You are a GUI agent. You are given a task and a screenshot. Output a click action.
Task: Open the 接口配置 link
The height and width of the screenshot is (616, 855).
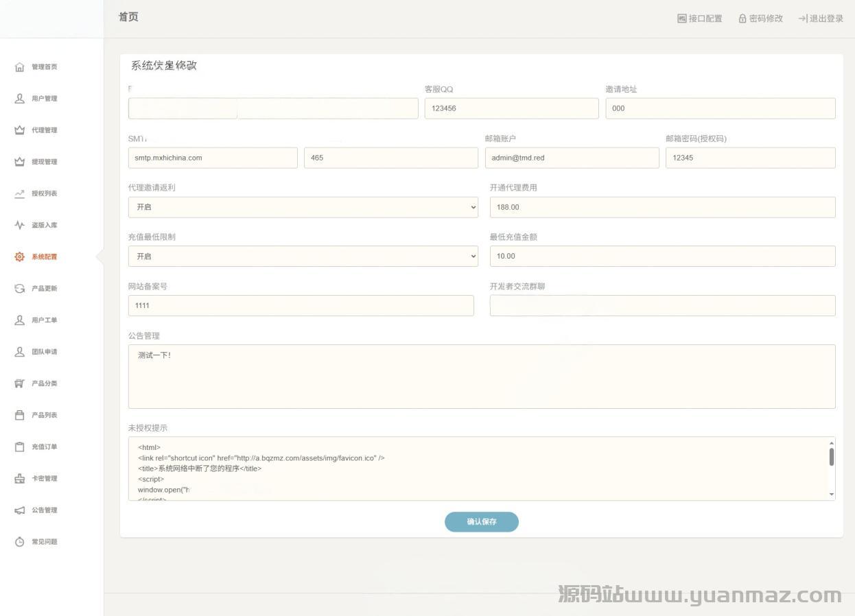[x=700, y=19]
